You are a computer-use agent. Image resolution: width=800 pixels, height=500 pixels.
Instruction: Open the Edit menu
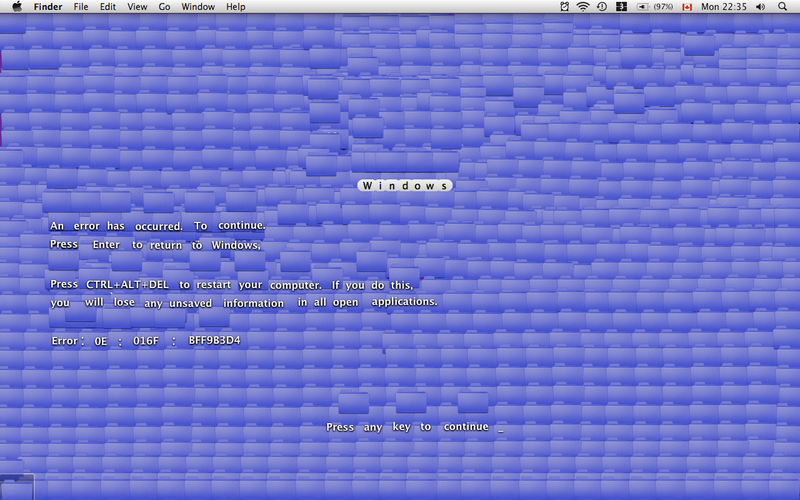tap(108, 7)
